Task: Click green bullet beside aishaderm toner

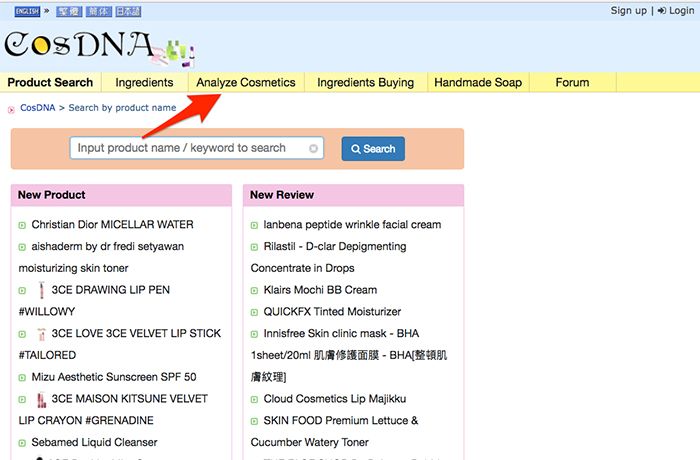Action: (x=22, y=247)
